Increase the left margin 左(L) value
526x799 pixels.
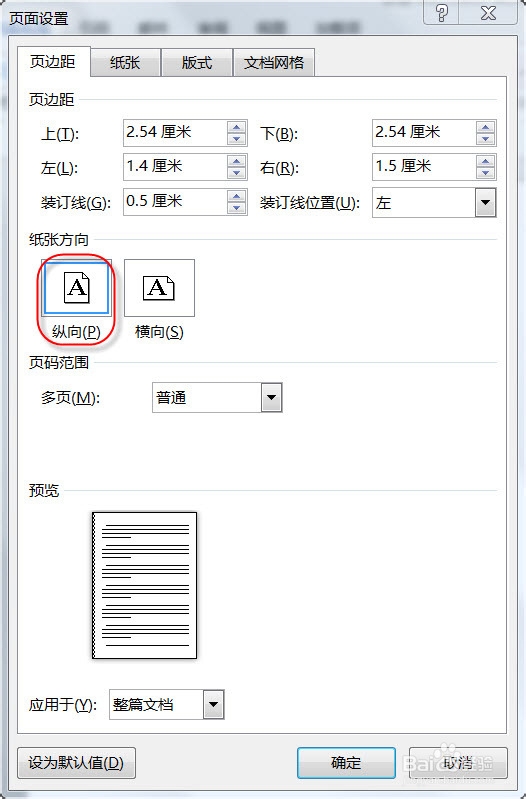[x=236, y=162]
